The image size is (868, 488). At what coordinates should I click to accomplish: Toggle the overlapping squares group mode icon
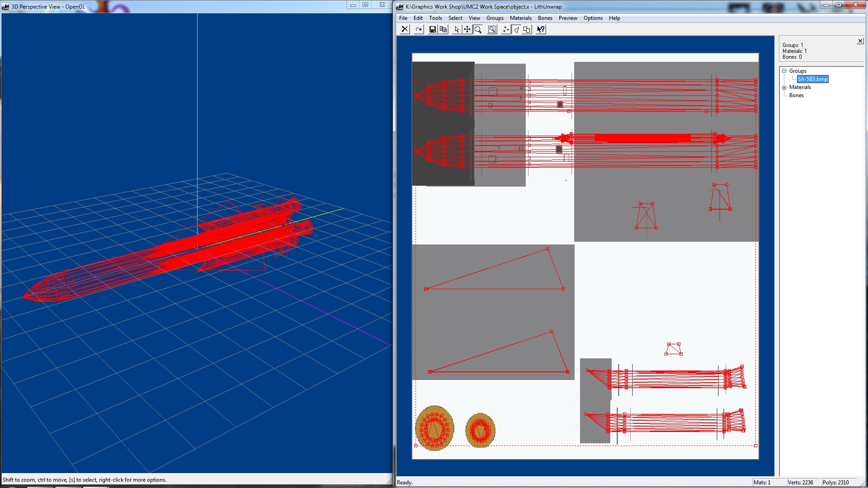(527, 29)
